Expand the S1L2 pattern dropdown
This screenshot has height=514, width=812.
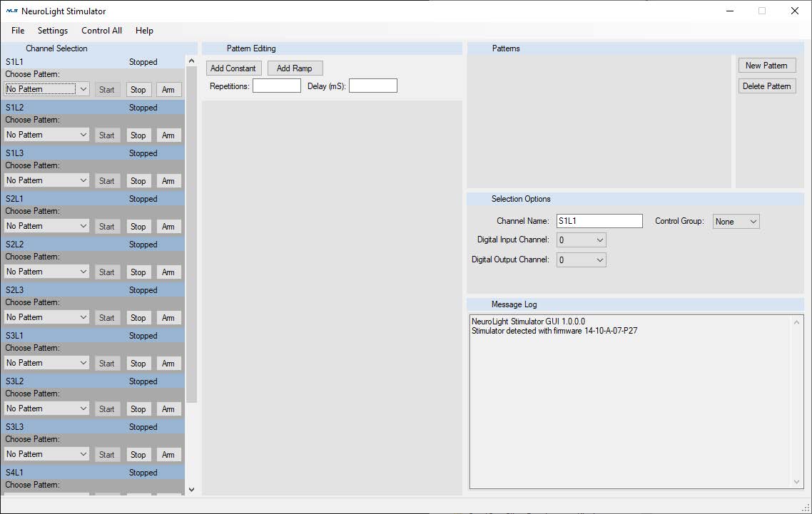(x=46, y=135)
